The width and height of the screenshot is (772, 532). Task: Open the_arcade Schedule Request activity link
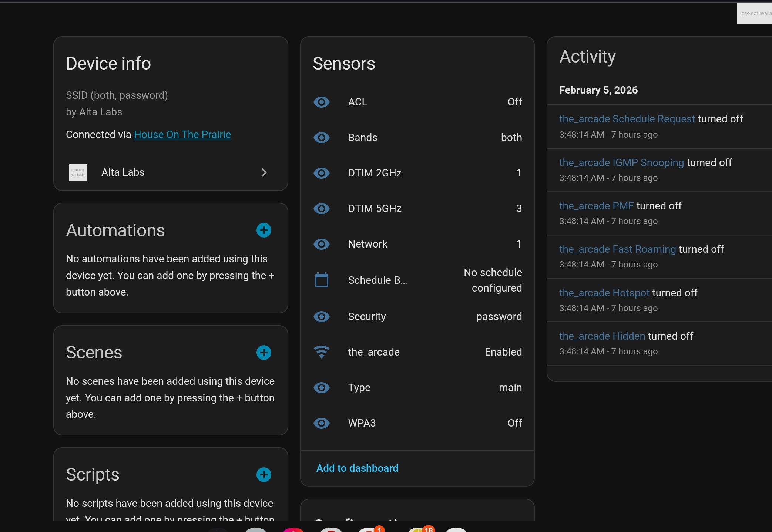[627, 119]
